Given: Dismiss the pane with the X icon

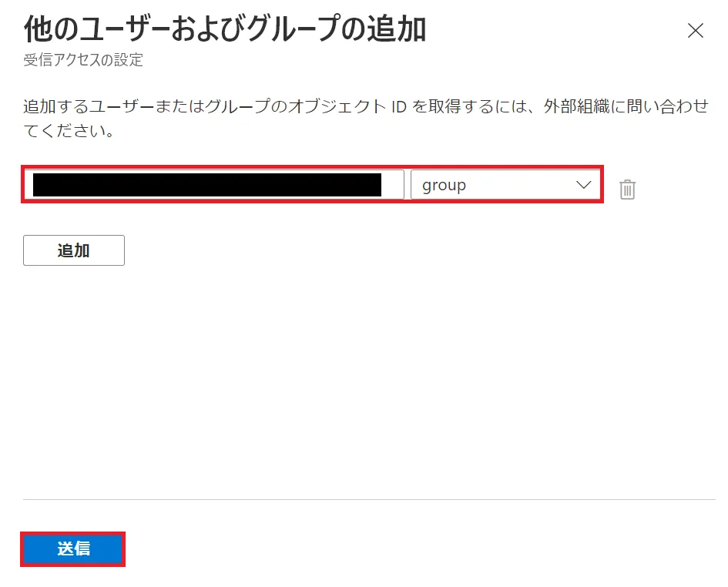Looking at the screenshot, I should pyautogui.click(x=695, y=31).
